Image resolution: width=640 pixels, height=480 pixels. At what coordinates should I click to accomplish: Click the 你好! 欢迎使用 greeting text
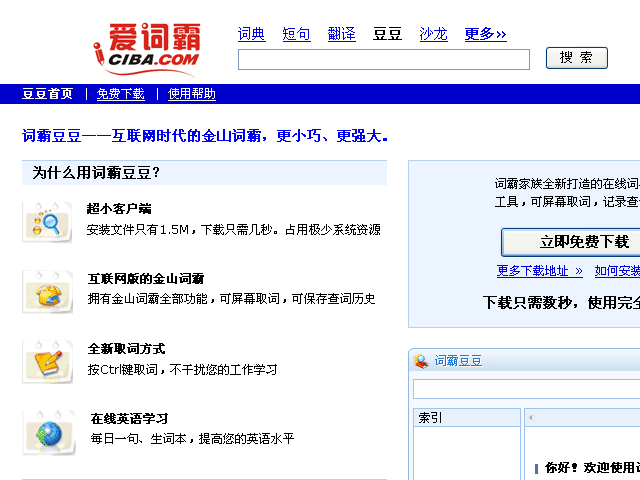pyautogui.click(x=593, y=467)
